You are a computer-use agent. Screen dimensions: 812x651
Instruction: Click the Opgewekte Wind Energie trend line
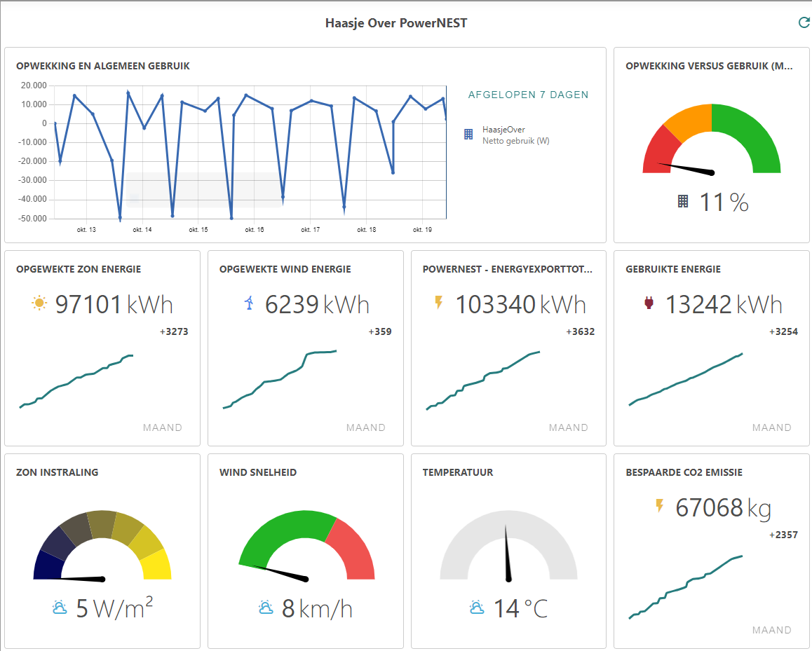click(280, 379)
